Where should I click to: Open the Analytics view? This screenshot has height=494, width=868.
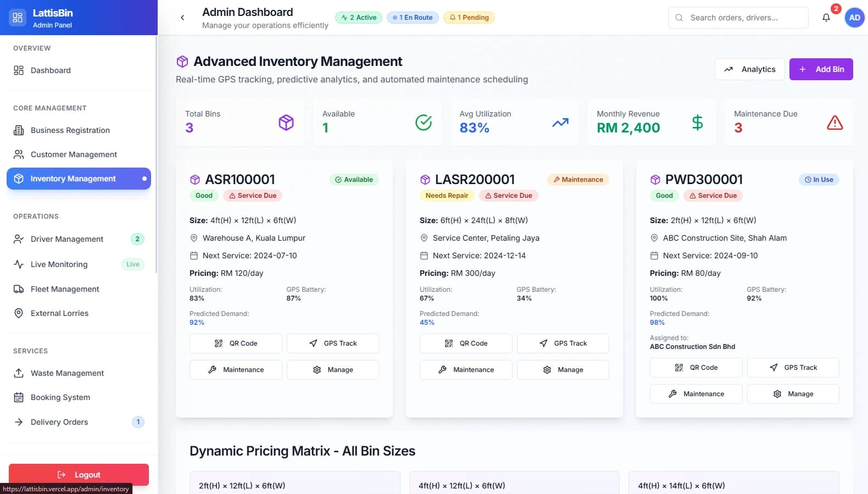point(749,69)
